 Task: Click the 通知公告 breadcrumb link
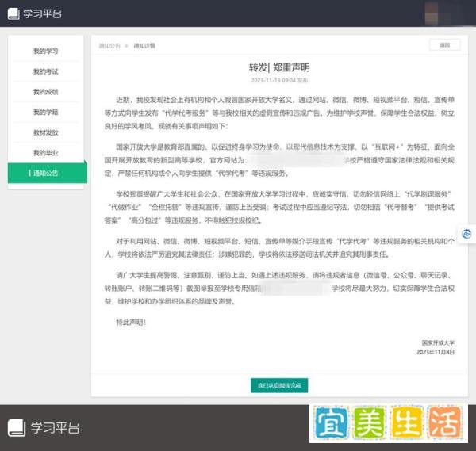109,46
